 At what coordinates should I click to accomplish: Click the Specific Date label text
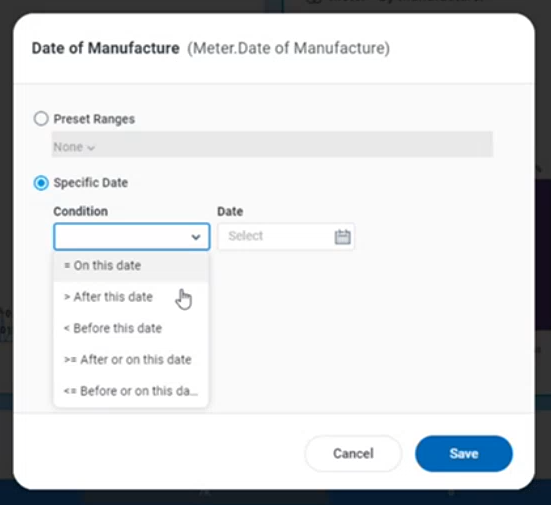(x=91, y=183)
